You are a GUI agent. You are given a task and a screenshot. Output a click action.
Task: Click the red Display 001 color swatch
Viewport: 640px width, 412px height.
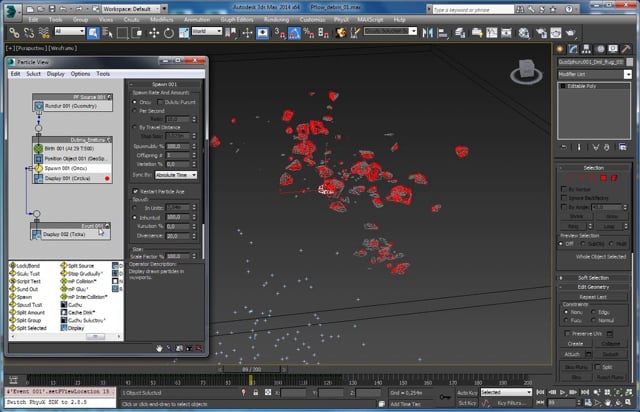pyautogui.click(x=107, y=178)
